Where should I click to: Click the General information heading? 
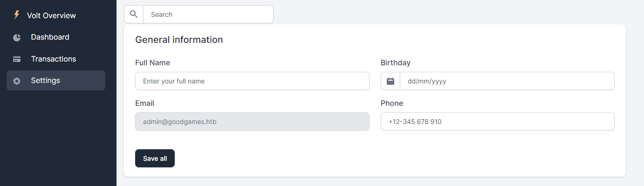coord(179,40)
